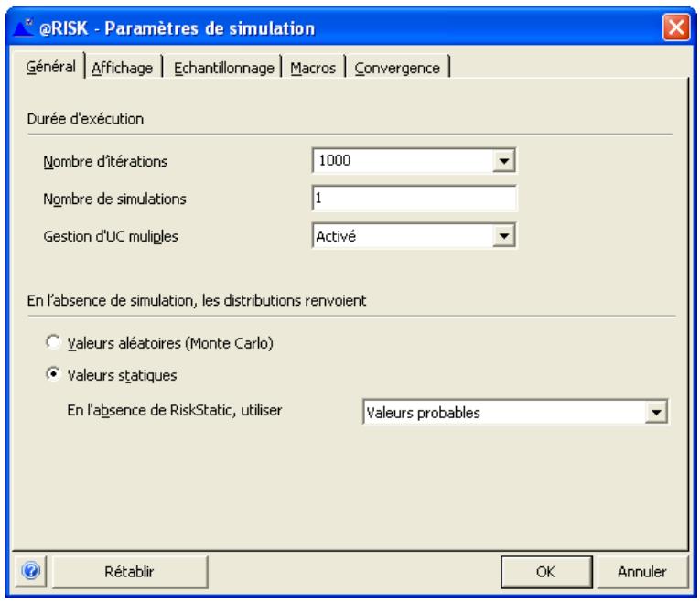
Task: Confirm settings with the OK button
Action: (545, 571)
